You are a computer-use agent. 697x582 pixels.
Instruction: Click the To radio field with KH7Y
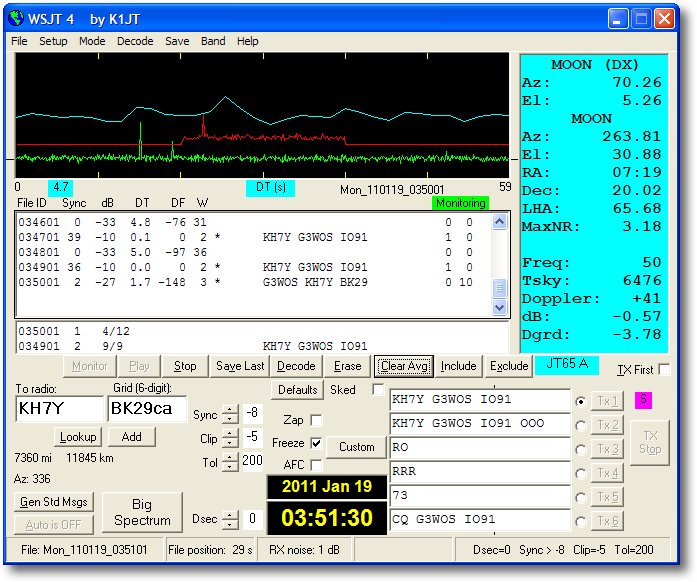pyautogui.click(x=60, y=409)
